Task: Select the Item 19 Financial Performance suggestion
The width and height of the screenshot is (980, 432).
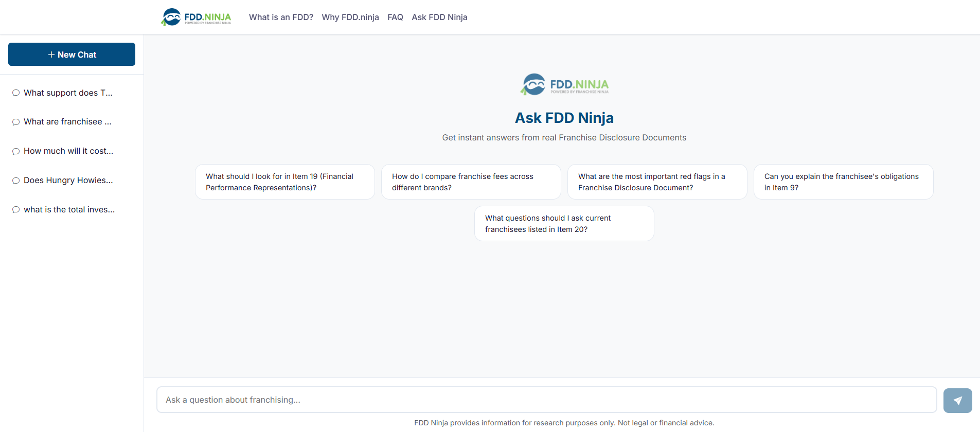Action: pos(285,182)
